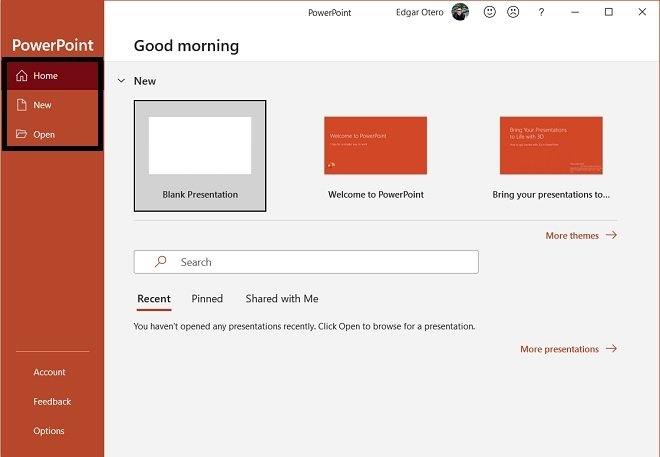Image resolution: width=660 pixels, height=457 pixels.
Task: Minimize the PowerPoint window
Action: pyautogui.click(x=575, y=12)
